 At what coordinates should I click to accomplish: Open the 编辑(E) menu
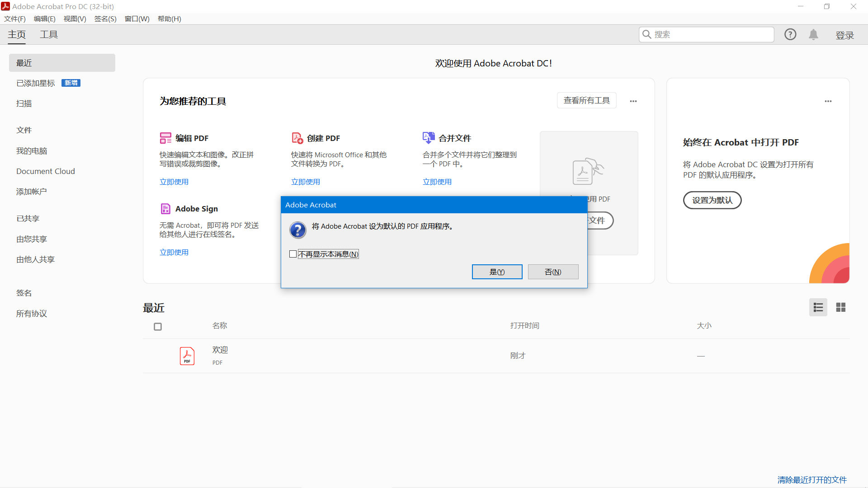[45, 19]
